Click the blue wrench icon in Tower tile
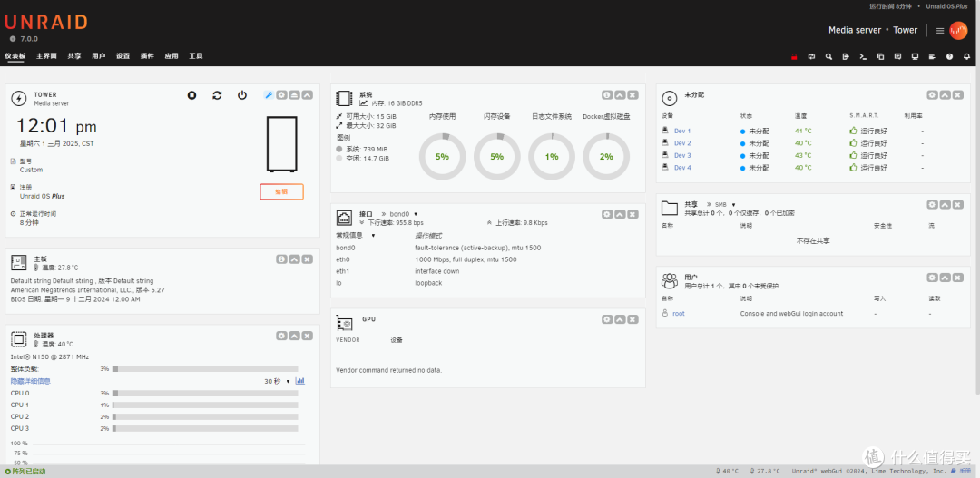The width and height of the screenshot is (980, 478). (269, 95)
